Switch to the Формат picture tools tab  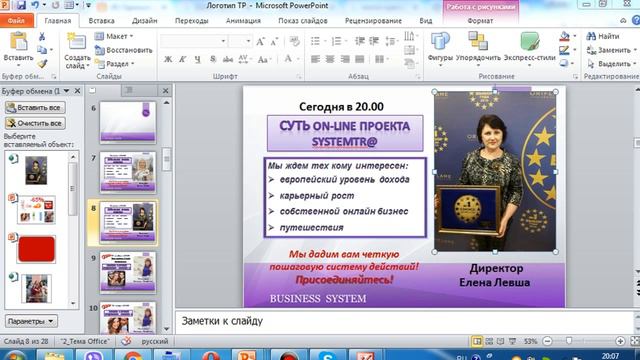480,20
